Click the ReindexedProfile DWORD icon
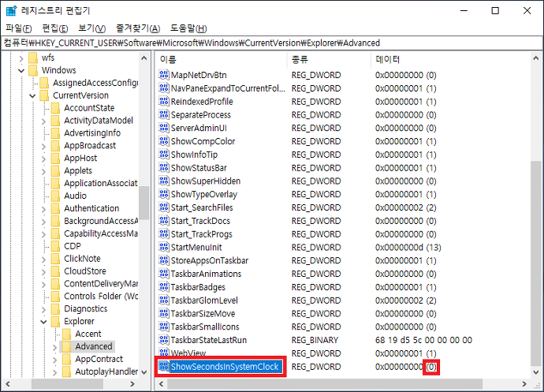The image size is (544, 392). click(164, 101)
